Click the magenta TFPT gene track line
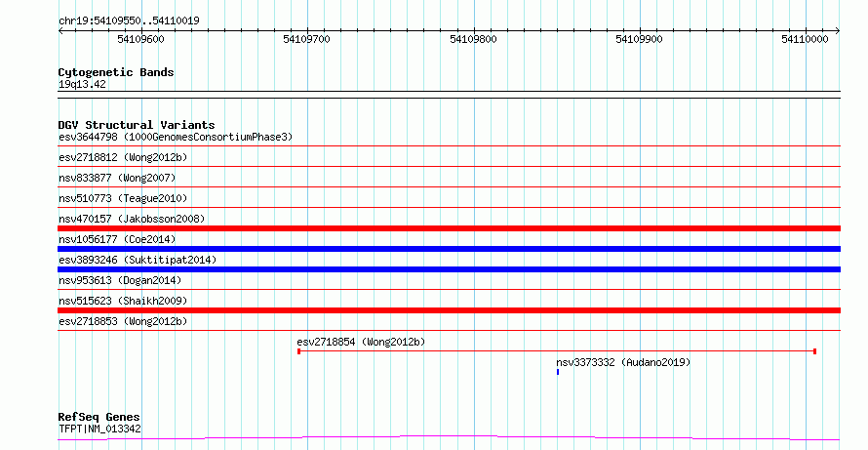868x450 pixels. pyautogui.click(x=449, y=438)
